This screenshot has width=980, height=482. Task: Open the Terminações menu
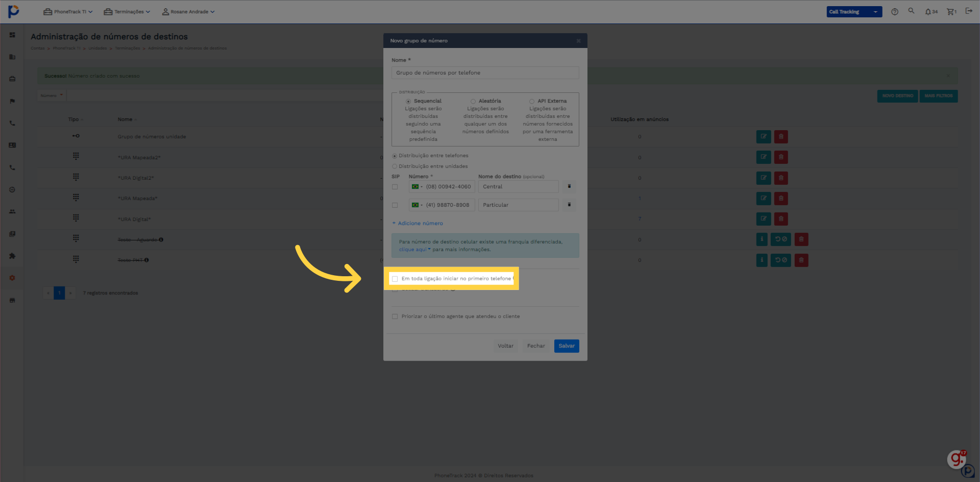[x=127, y=12]
